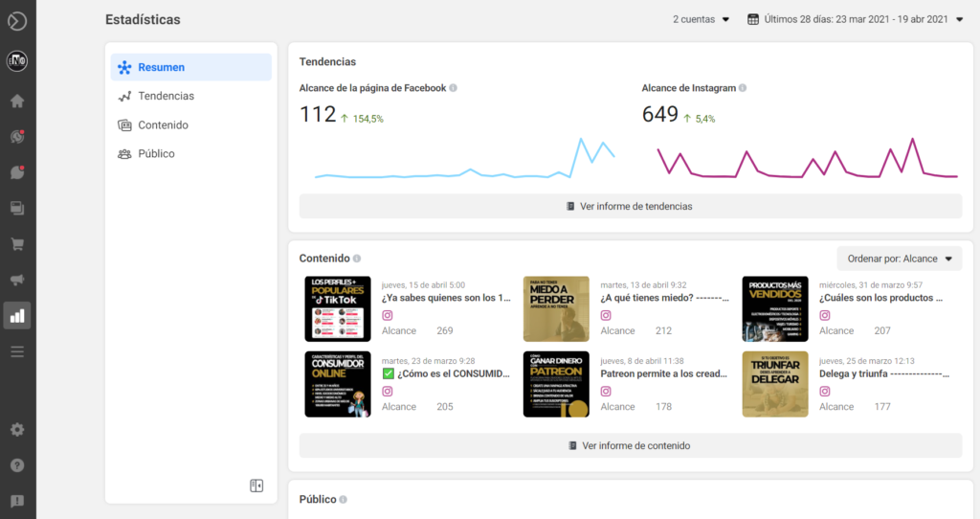Open the shopping cart Commerce icon
Screen dimensions: 980x519
(17, 244)
